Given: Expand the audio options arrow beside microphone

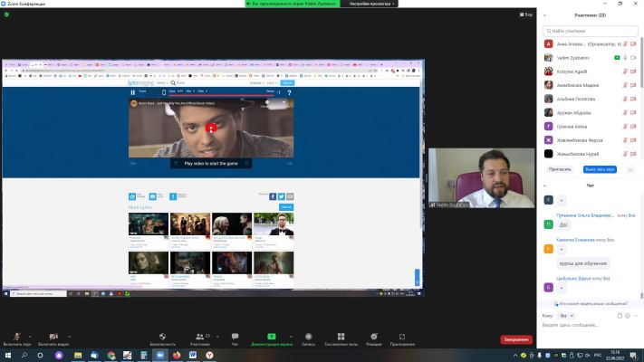Looking at the screenshot, I should pos(30,337).
